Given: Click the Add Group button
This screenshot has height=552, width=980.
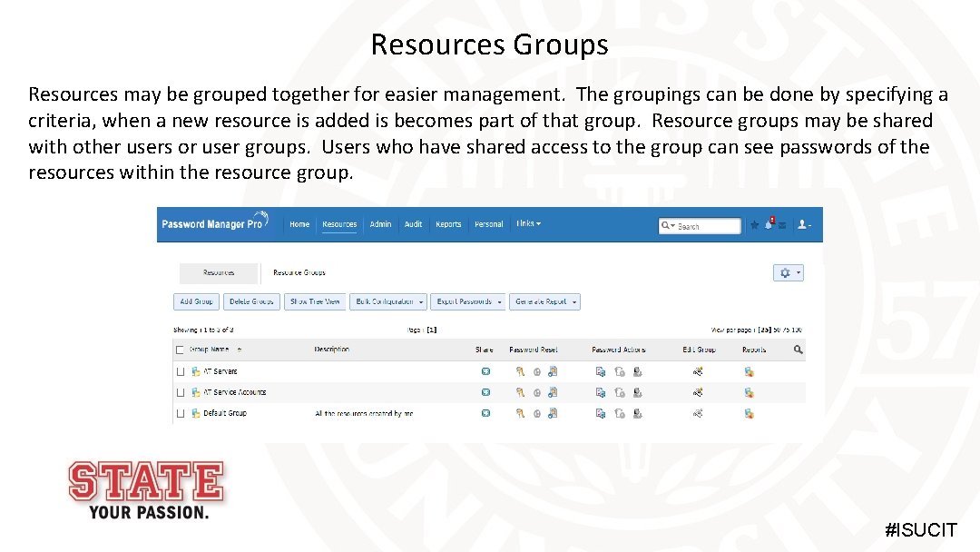Looking at the screenshot, I should [196, 302].
